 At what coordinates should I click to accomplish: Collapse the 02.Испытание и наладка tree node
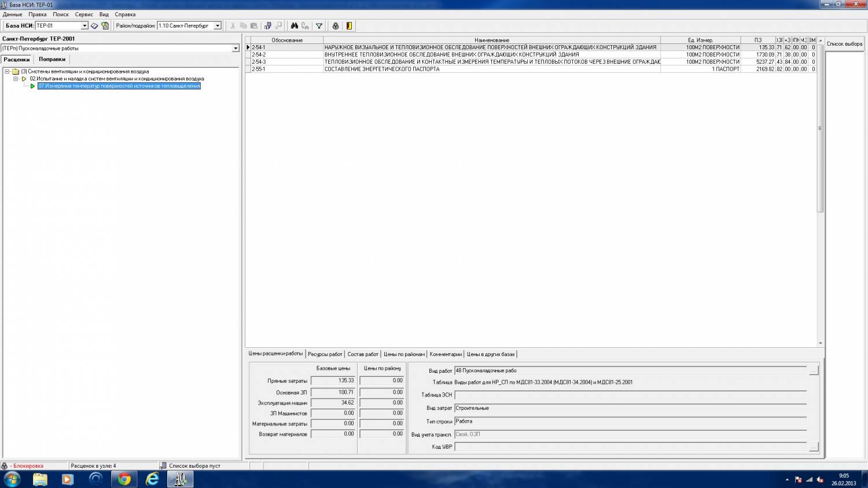[x=16, y=79]
